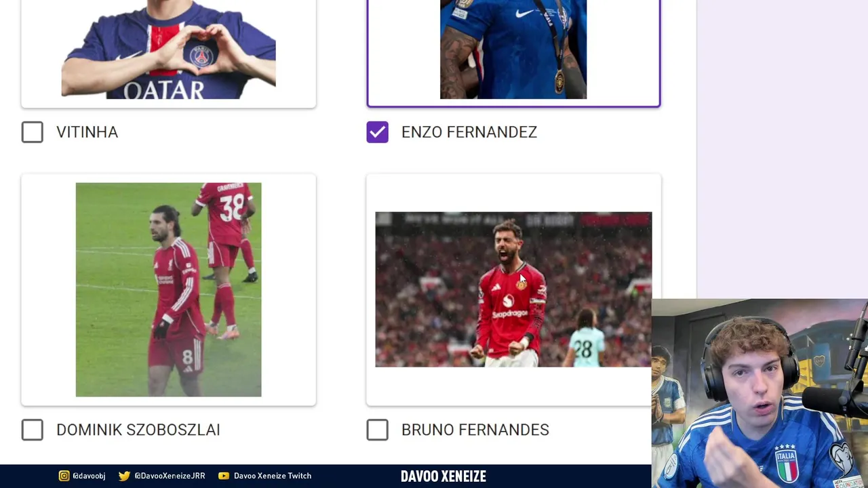This screenshot has width=868, height=488.
Task: Click the Twitter bird icon
Action: pyautogui.click(x=124, y=476)
